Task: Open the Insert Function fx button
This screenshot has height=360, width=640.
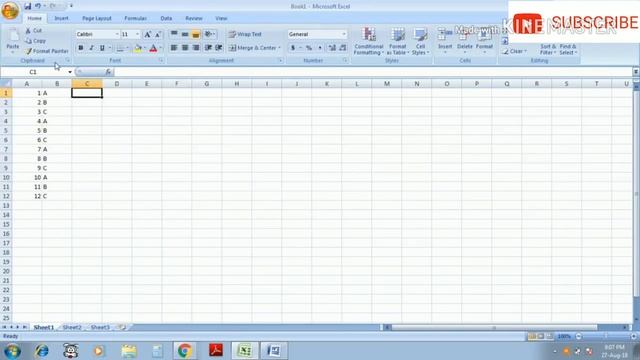Action: pos(108,72)
